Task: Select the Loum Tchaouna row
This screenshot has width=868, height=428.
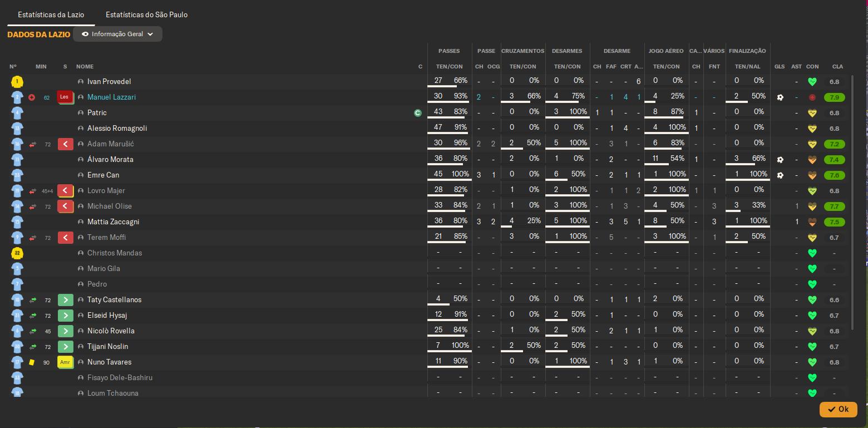Action: 427,392
